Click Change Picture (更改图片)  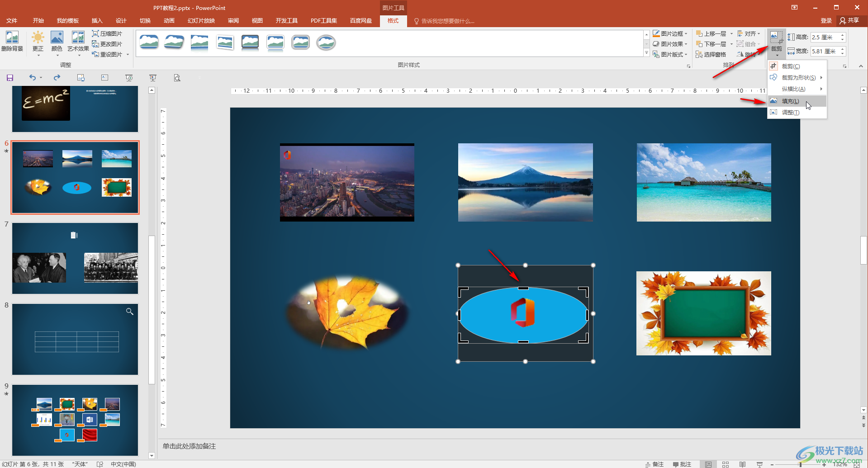pyautogui.click(x=107, y=44)
